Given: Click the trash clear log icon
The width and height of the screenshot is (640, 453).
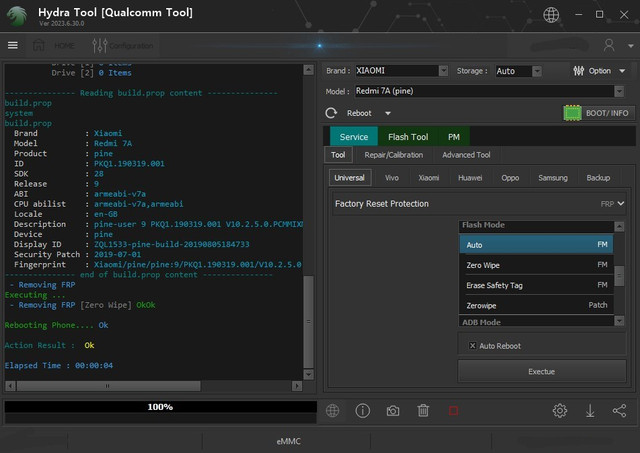Looking at the screenshot, I should pyautogui.click(x=423, y=411).
